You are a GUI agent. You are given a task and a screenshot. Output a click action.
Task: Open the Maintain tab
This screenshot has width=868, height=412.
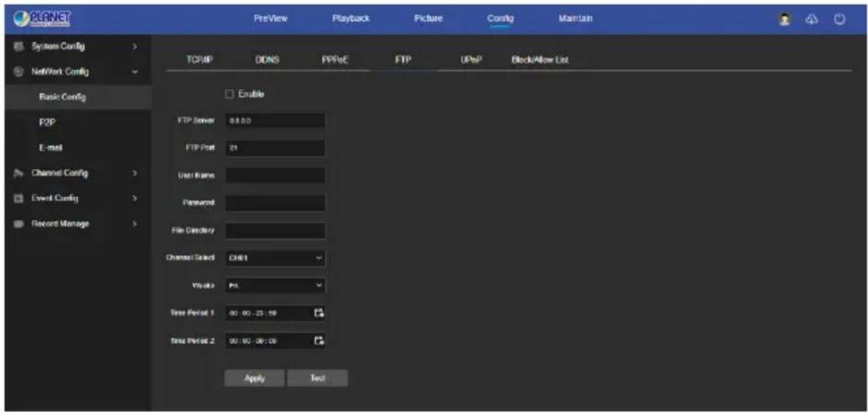(x=575, y=18)
